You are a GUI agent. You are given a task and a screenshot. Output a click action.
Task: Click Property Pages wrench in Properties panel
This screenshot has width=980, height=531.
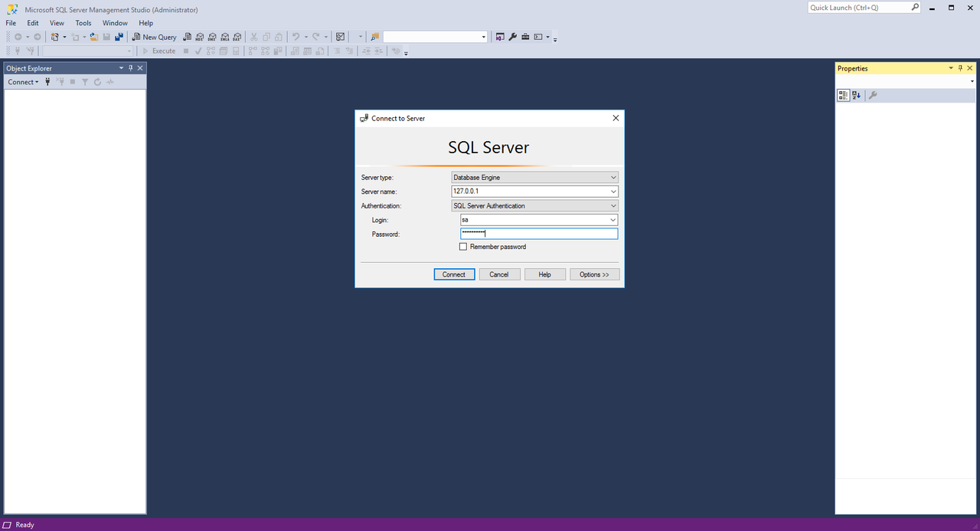coord(873,95)
